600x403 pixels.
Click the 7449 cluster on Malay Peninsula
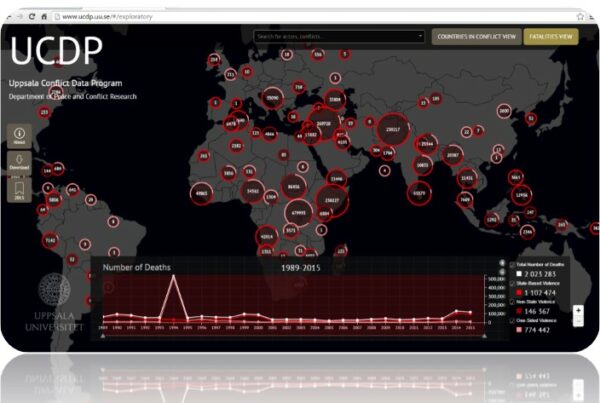tap(465, 199)
